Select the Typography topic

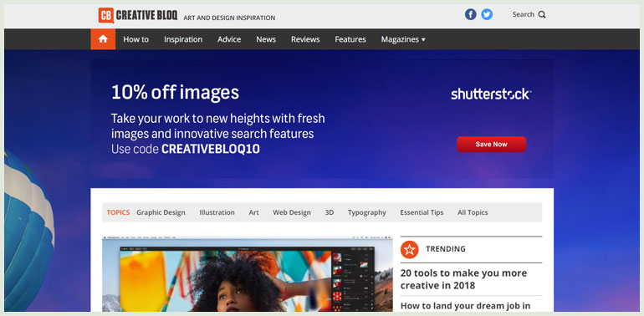coord(367,212)
